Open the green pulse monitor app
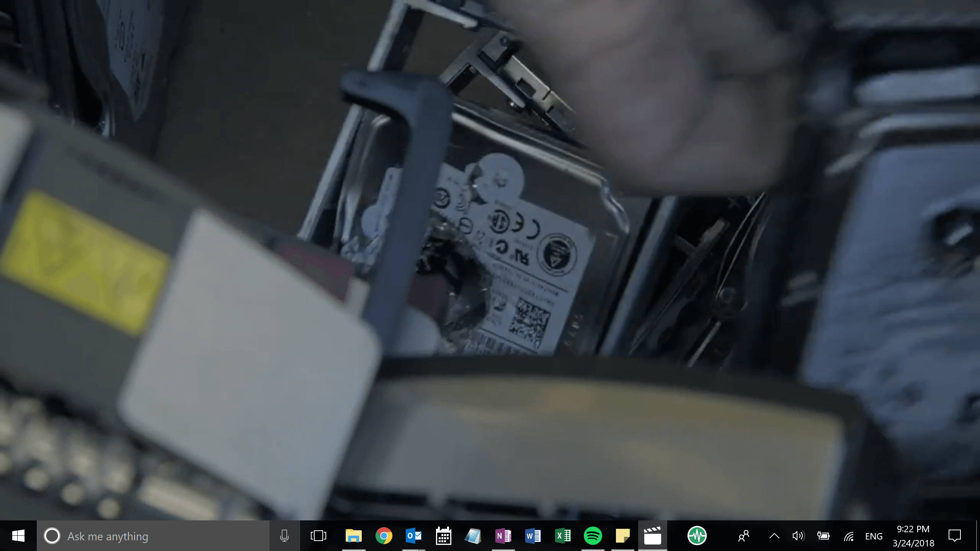980x551 pixels. [697, 536]
